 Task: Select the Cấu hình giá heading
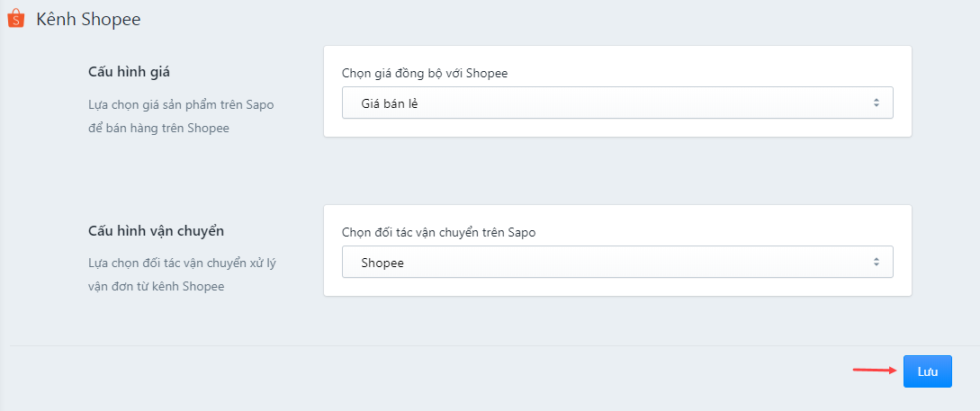[130, 72]
